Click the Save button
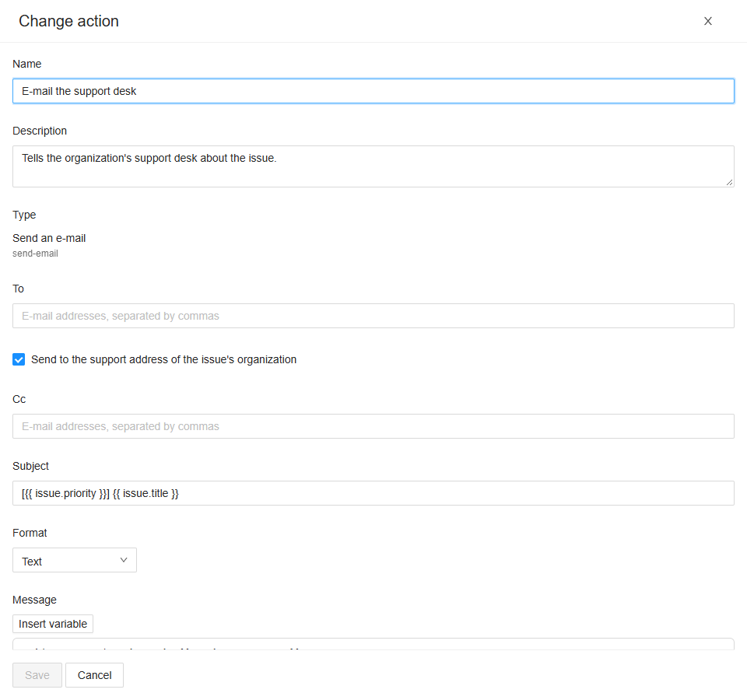Viewport: 747px width, 700px height. [x=37, y=675]
